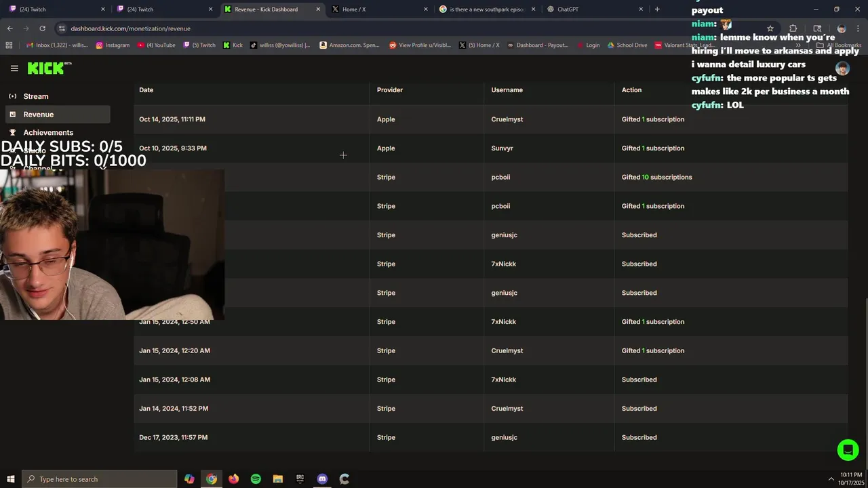868x488 pixels.
Task: Open the Inbox Gmail bookmark
Action: [57, 45]
